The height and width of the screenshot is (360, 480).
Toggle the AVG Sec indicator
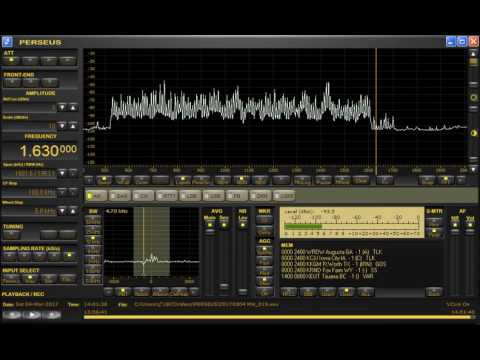pos(224,225)
